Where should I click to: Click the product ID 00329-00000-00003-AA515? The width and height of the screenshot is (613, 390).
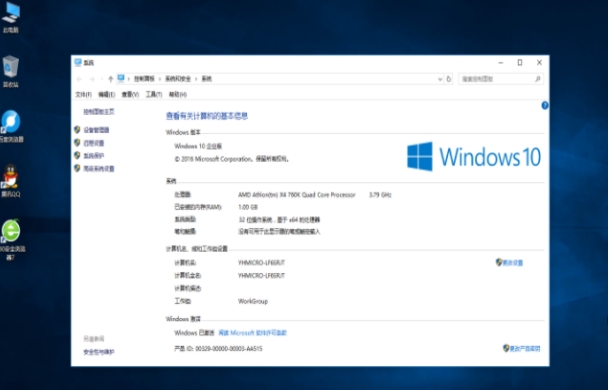[x=229, y=349]
